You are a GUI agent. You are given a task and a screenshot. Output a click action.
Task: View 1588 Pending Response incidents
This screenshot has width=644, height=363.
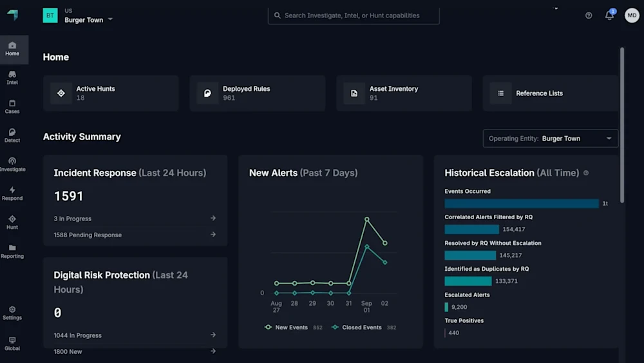[135, 235]
